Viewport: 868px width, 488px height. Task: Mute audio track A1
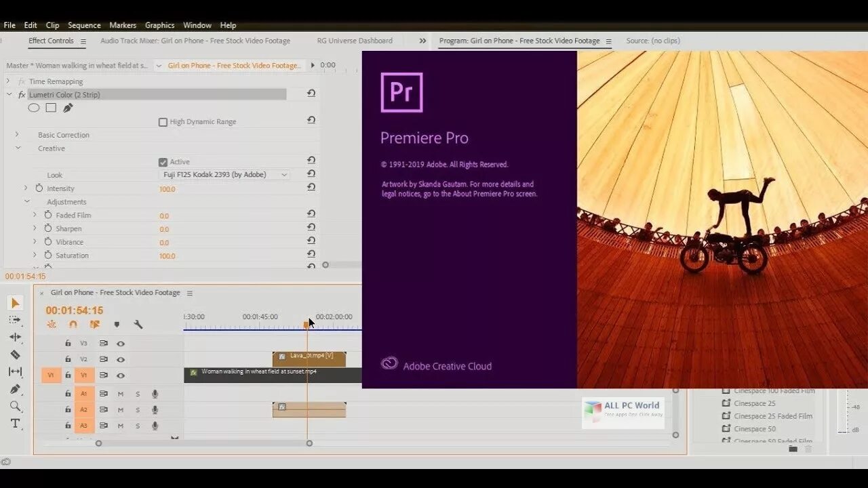coord(121,394)
